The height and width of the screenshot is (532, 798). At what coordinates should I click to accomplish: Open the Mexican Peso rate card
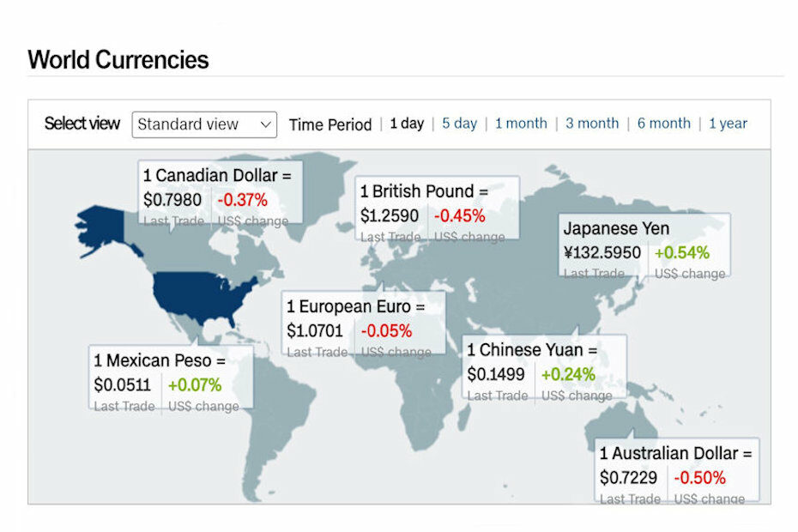(171, 378)
